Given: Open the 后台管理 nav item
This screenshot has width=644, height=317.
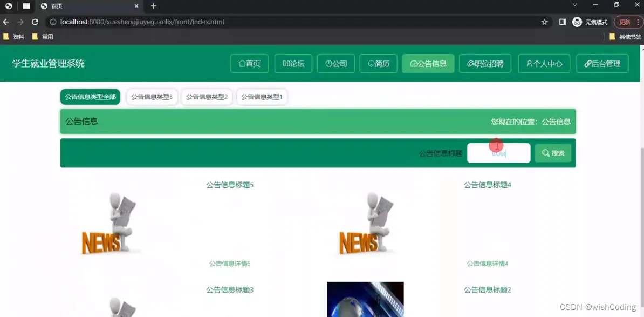Looking at the screenshot, I should pos(602,64).
